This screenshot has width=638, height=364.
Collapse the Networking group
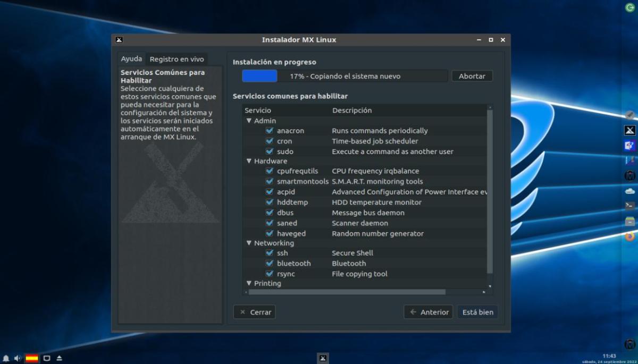pos(248,243)
